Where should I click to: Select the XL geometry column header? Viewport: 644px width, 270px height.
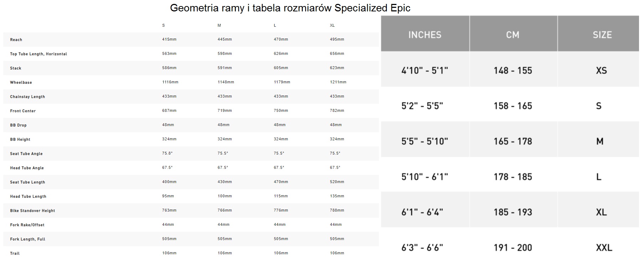[x=332, y=25]
